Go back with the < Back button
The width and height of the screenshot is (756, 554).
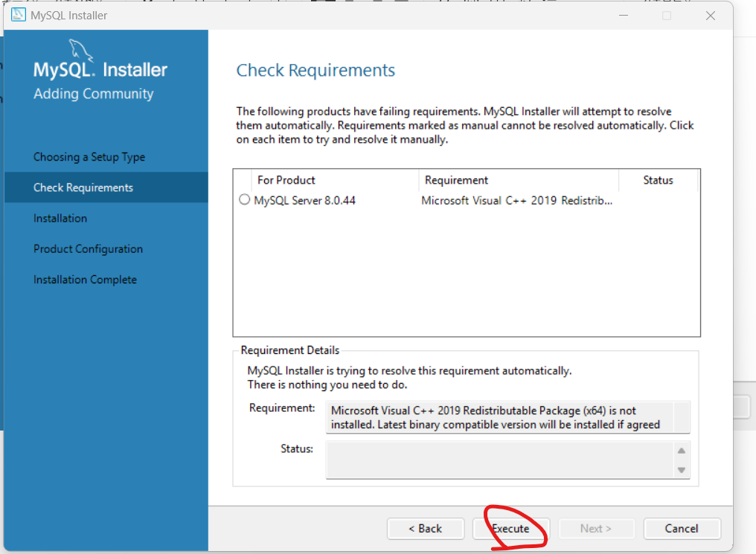point(426,529)
